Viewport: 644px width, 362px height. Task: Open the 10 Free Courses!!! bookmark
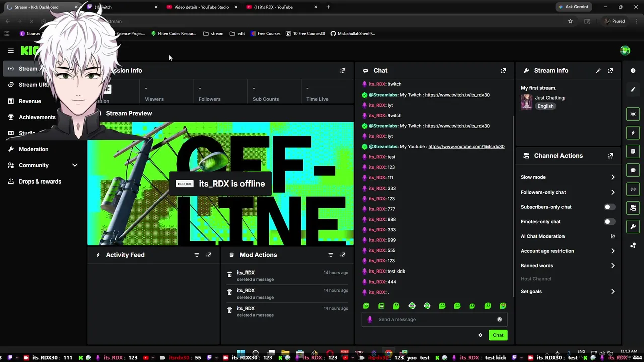point(305,34)
